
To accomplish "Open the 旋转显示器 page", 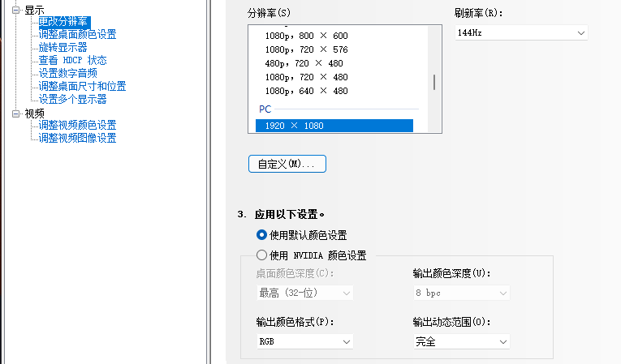I will (63, 47).
